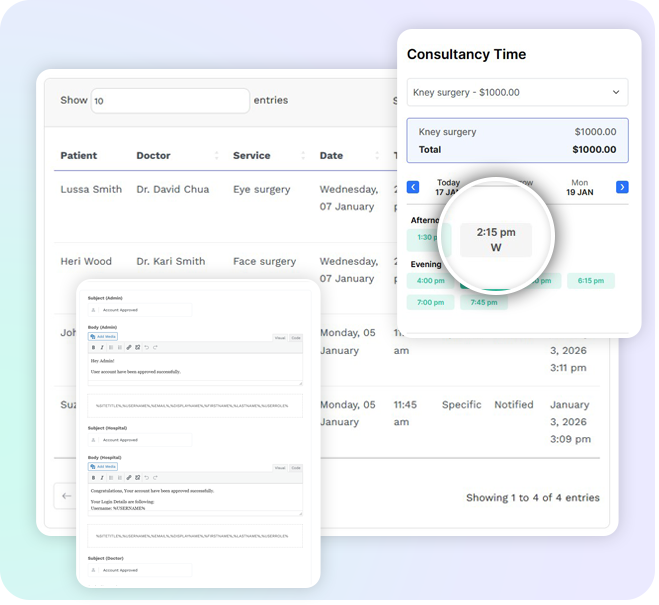659x605 pixels.
Task: Click the Service column header label
Action: [x=252, y=155]
